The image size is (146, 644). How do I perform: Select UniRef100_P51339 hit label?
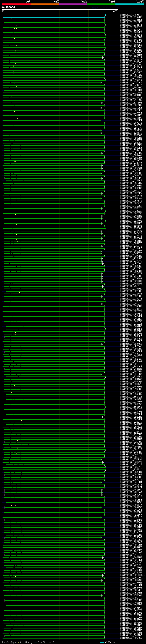point(131,75)
